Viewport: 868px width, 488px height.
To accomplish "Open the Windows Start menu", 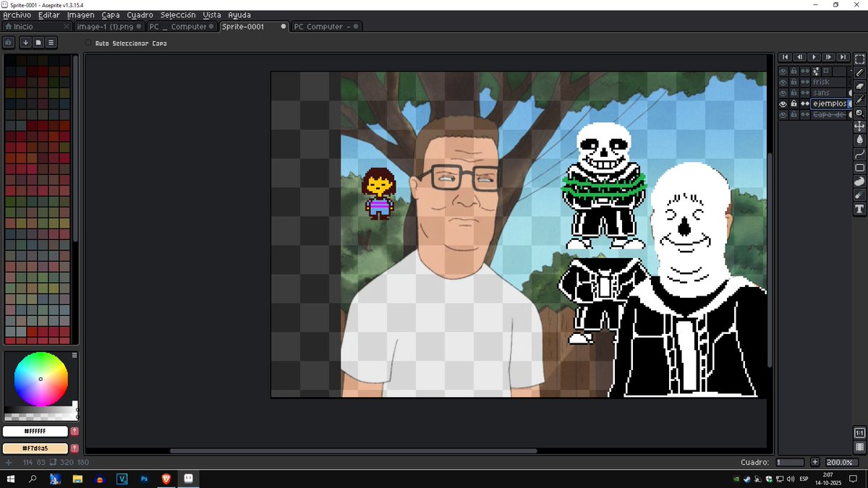I will tap(10, 479).
